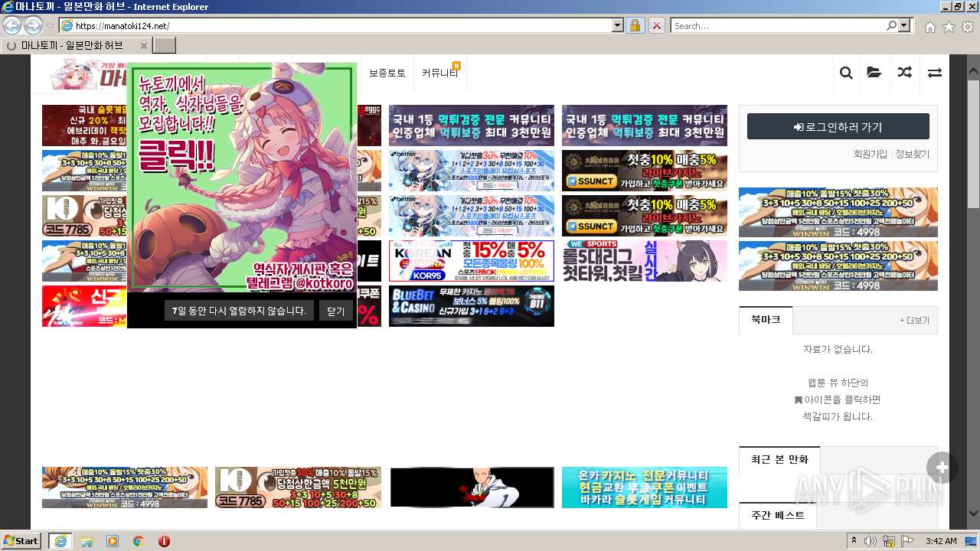
Task: Open the 회원가입 sign-up link
Action: click(871, 154)
